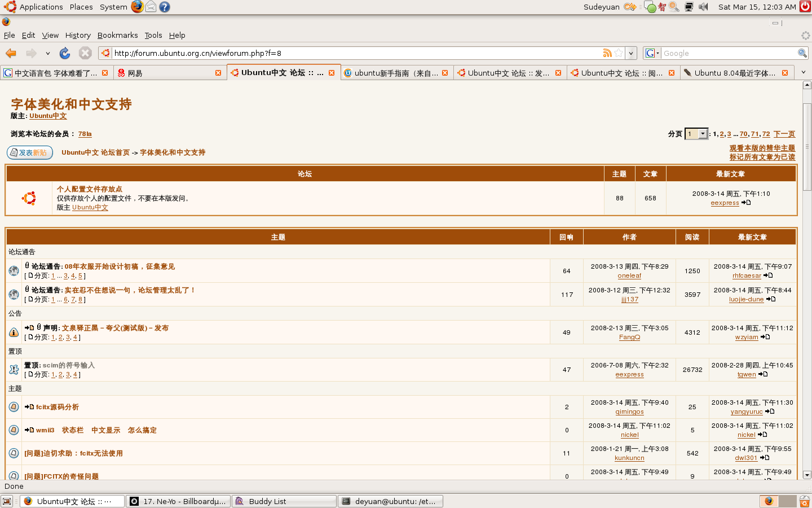Open the 文泉驿正黑 – 夸父(测试版) topic

(x=115, y=328)
